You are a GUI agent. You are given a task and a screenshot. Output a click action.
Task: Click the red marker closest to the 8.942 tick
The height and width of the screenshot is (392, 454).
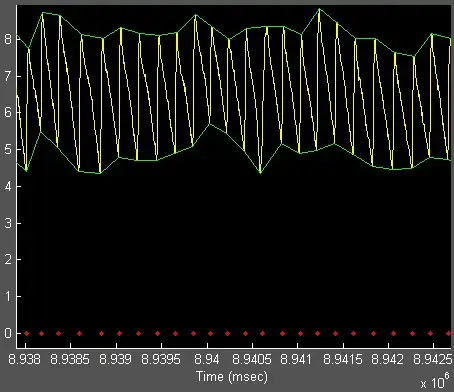pyautogui.click(x=393, y=333)
